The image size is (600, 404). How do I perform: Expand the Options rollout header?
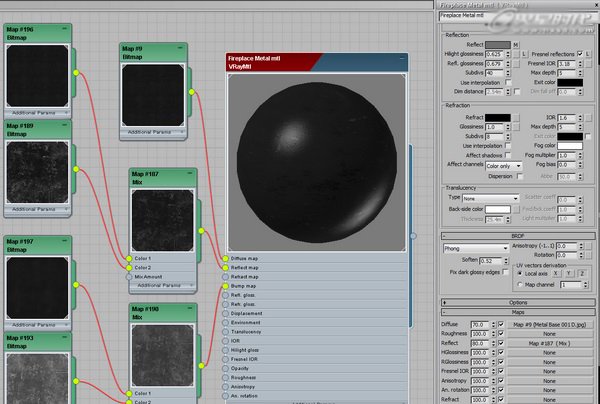point(518,303)
